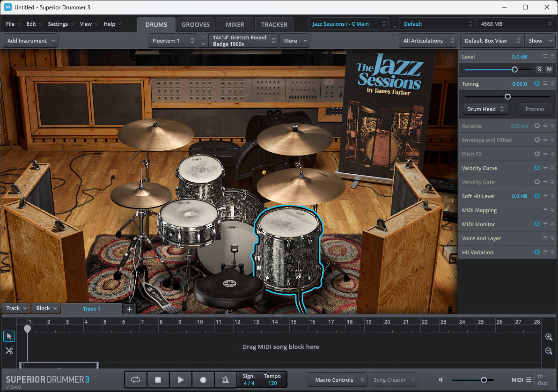This screenshot has width=558, height=392.
Task: Switch to the GROOVES tab
Action: pyautogui.click(x=196, y=24)
